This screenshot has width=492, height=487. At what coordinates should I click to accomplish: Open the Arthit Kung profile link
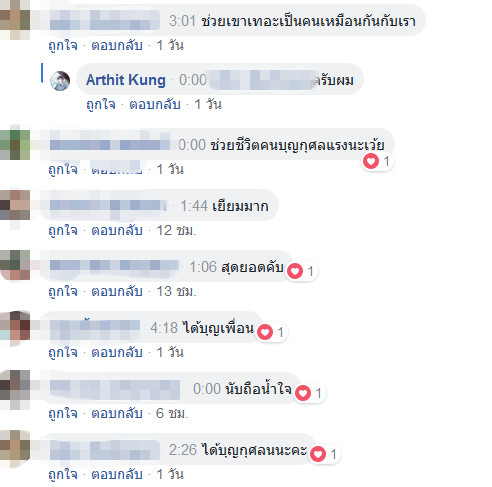point(126,80)
